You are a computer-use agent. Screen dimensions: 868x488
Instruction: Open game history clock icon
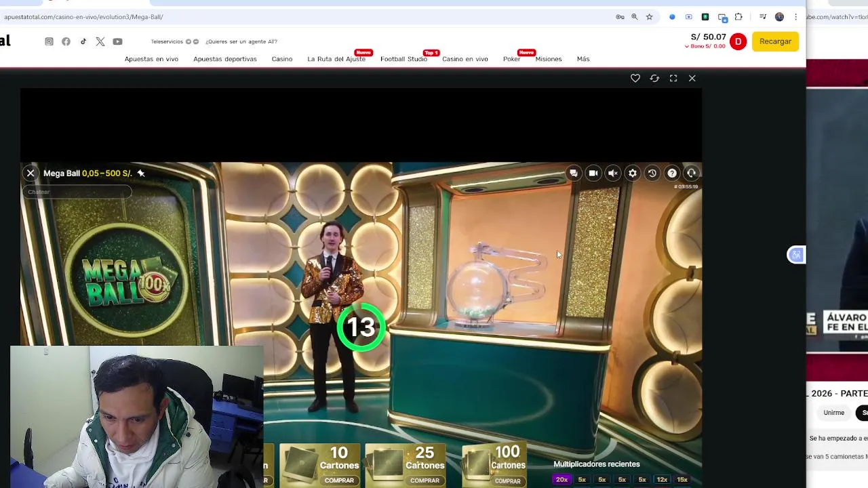pos(652,173)
